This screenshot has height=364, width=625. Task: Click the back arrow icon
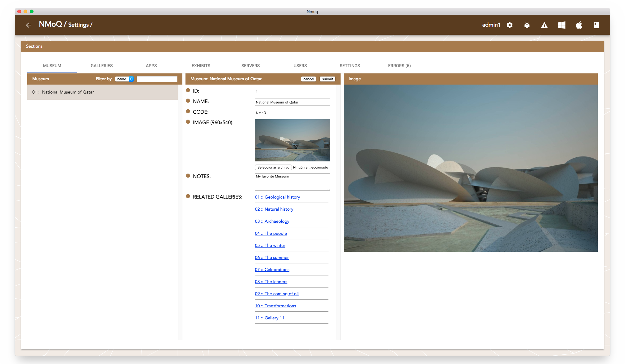29,25
